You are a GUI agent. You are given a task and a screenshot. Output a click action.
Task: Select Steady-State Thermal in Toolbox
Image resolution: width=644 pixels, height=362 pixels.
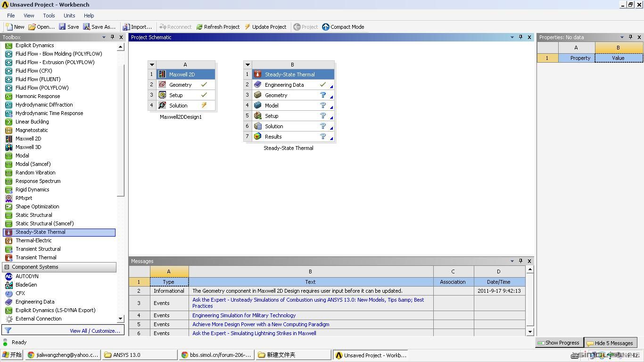pyautogui.click(x=59, y=232)
